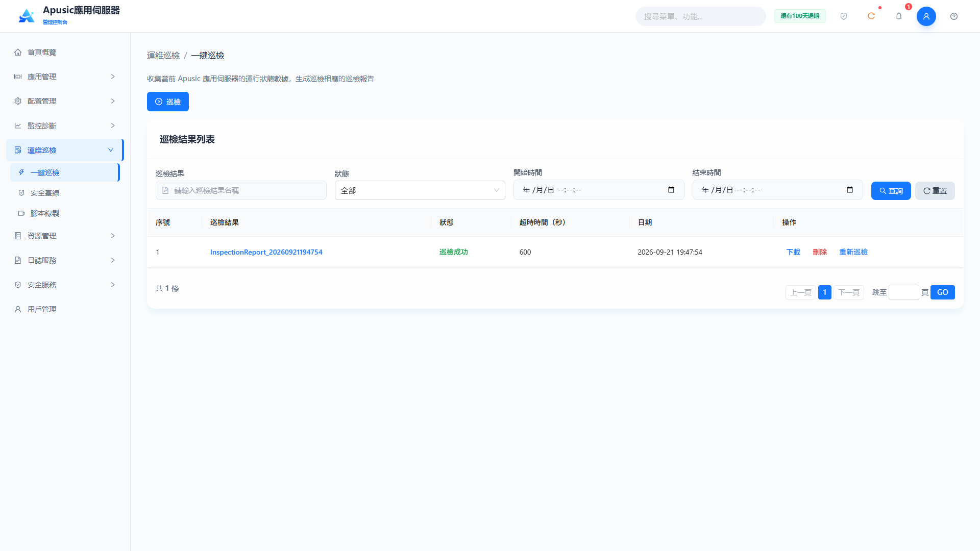Collapse the 運維巡檢 menu
Viewport: 980px width, 551px height.
[x=65, y=150]
